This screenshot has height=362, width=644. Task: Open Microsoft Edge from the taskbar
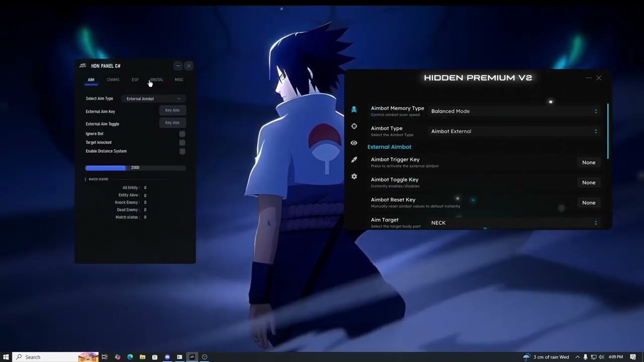tap(130, 357)
